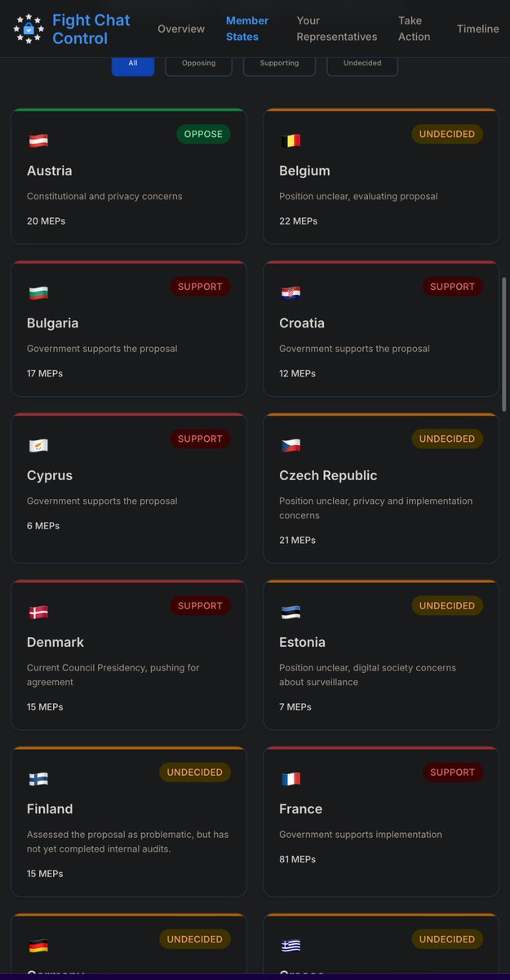The height and width of the screenshot is (980, 510).
Task: Select the All filter button
Action: [133, 64]
